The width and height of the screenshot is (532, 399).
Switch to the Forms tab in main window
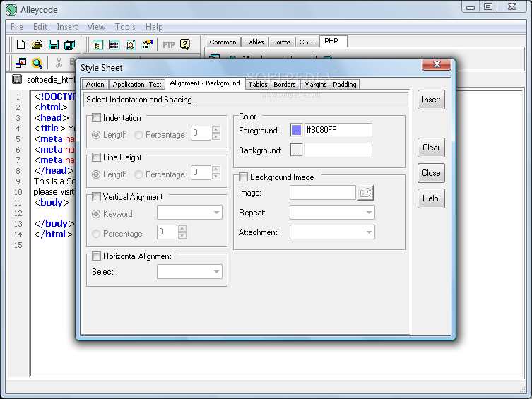[x=281, y=42]
